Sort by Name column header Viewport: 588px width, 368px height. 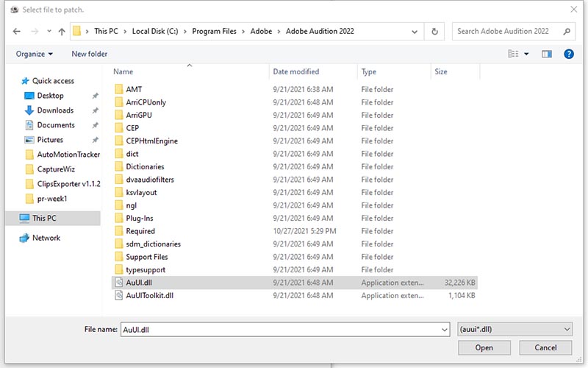coord(123,71)
